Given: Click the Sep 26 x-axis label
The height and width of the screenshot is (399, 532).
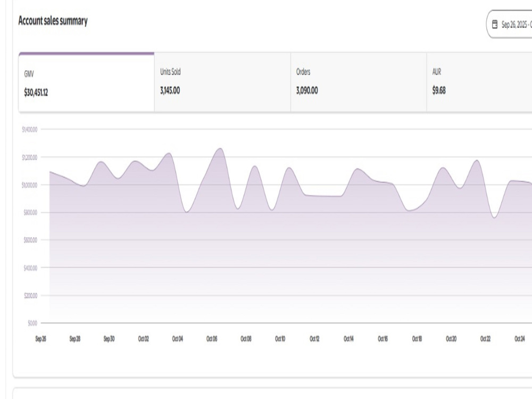Looking at the screenshot, I should click(41, 338).
